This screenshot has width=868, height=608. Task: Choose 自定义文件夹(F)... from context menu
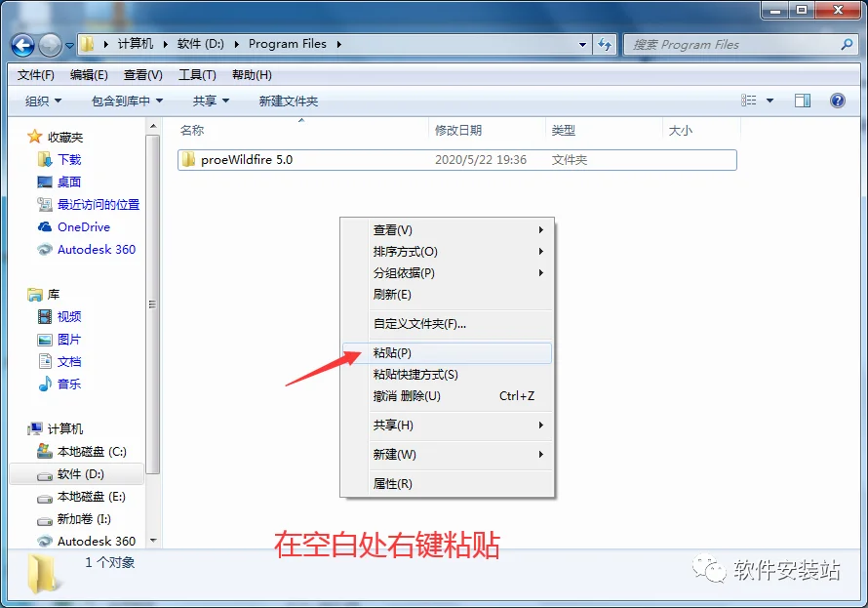448,324
